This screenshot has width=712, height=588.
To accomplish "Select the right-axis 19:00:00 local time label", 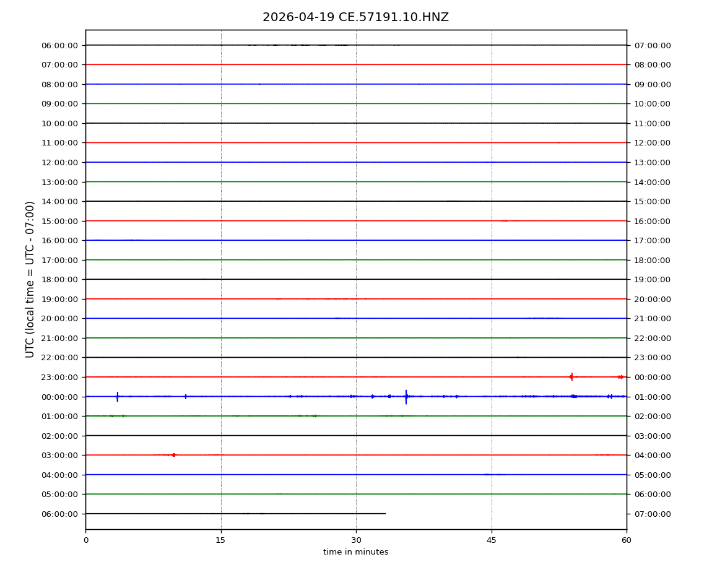I will (652, 280).
